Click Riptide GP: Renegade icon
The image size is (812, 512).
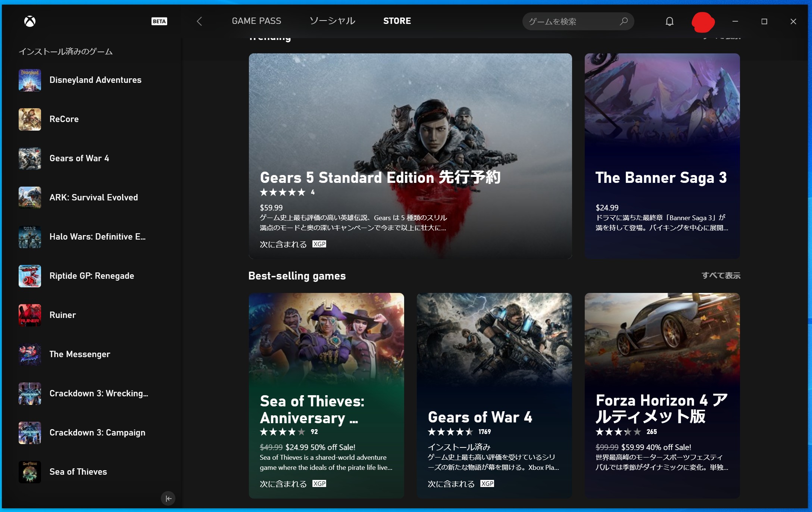point(30,276)
